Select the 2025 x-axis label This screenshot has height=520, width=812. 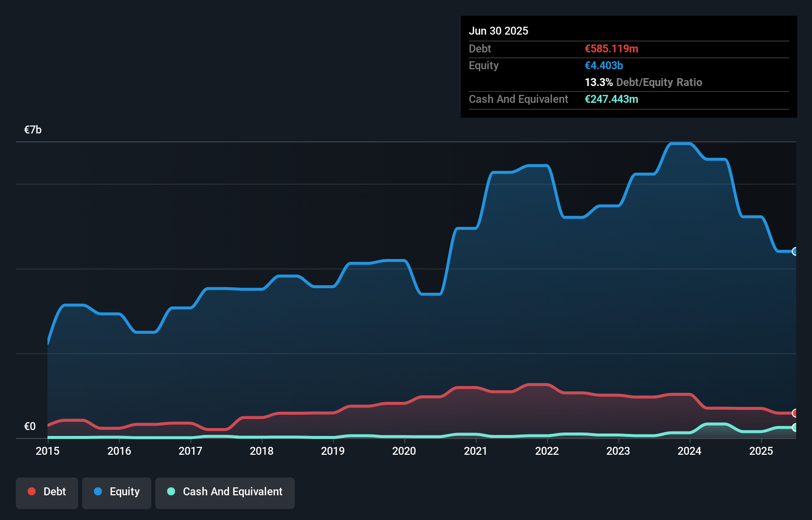[x=761, y=451]
